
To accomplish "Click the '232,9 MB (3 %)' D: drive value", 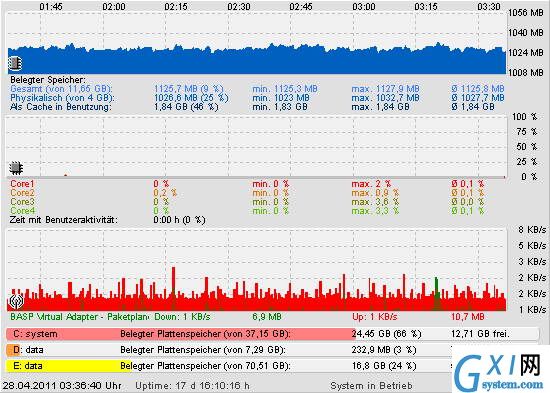I will (x=384, y=350).
